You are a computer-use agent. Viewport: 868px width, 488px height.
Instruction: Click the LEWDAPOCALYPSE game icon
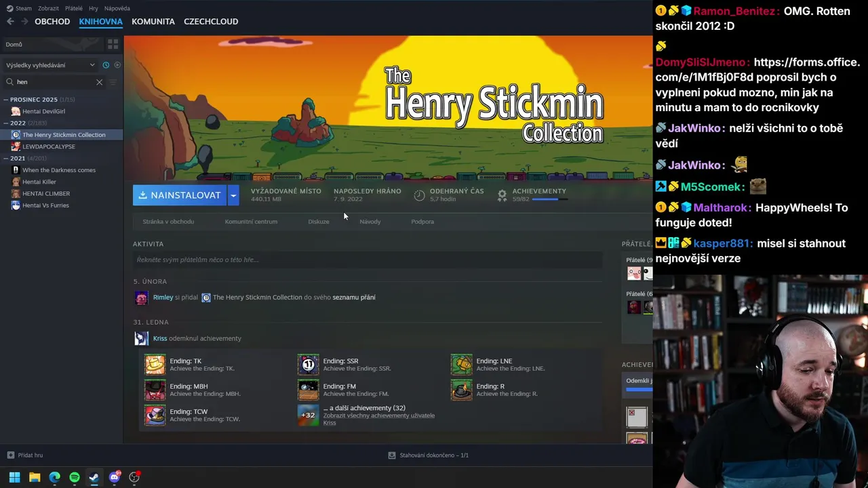click(x=16, y=146)
